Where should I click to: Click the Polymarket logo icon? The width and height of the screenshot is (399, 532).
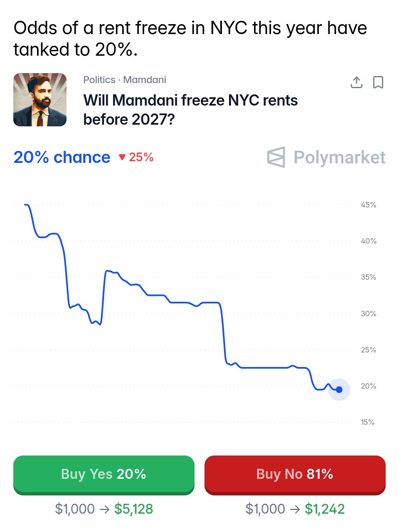276,157
